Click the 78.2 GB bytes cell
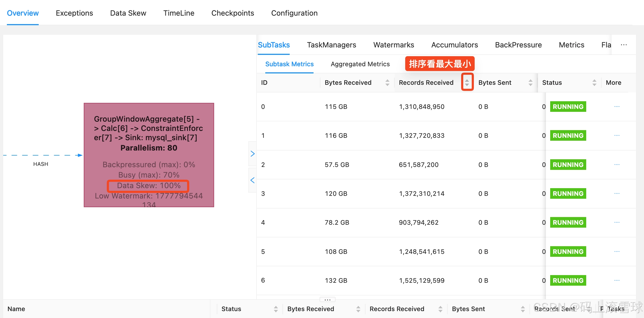Viewport: 644px width, 318px height. pos(337,222)
